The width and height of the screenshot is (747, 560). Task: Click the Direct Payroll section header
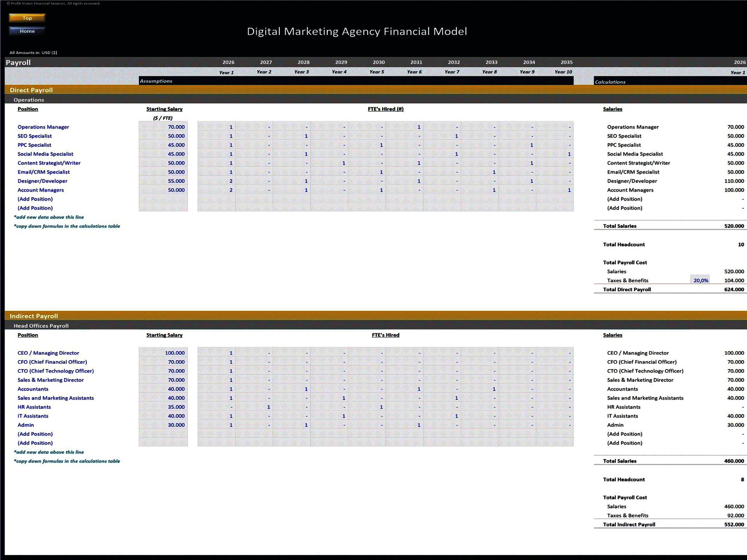click(31, 90)
